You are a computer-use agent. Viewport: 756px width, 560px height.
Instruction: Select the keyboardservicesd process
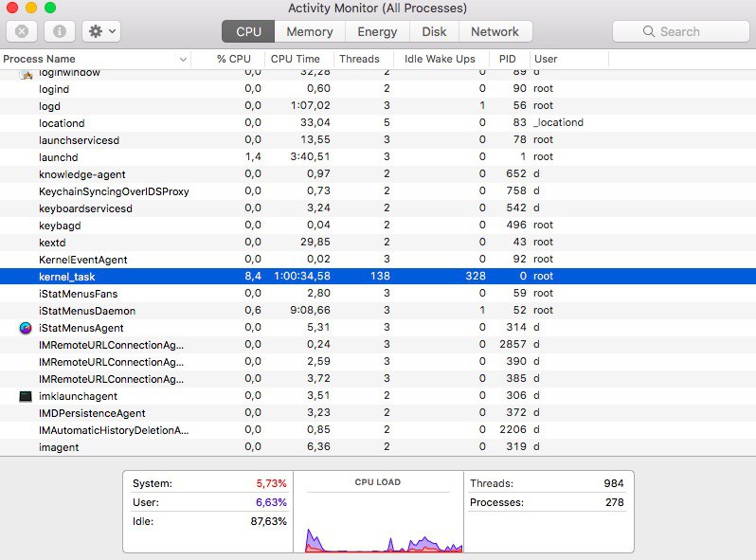[x=378, y=208]
